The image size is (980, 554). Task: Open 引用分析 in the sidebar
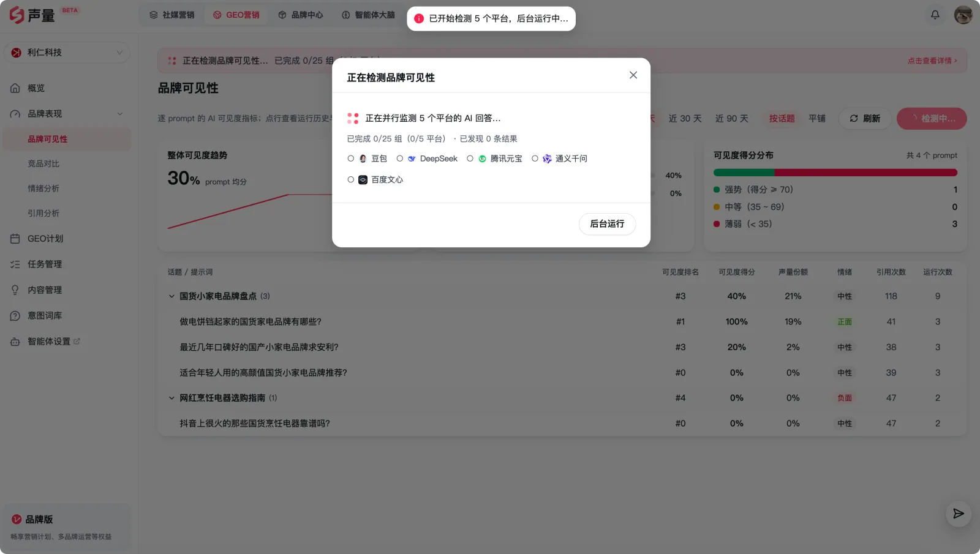67,213
